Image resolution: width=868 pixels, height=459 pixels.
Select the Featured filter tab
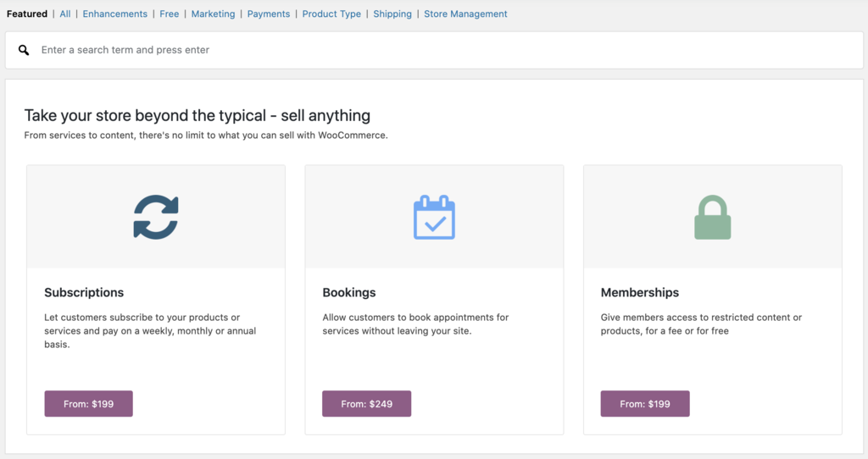click(26, 14)
